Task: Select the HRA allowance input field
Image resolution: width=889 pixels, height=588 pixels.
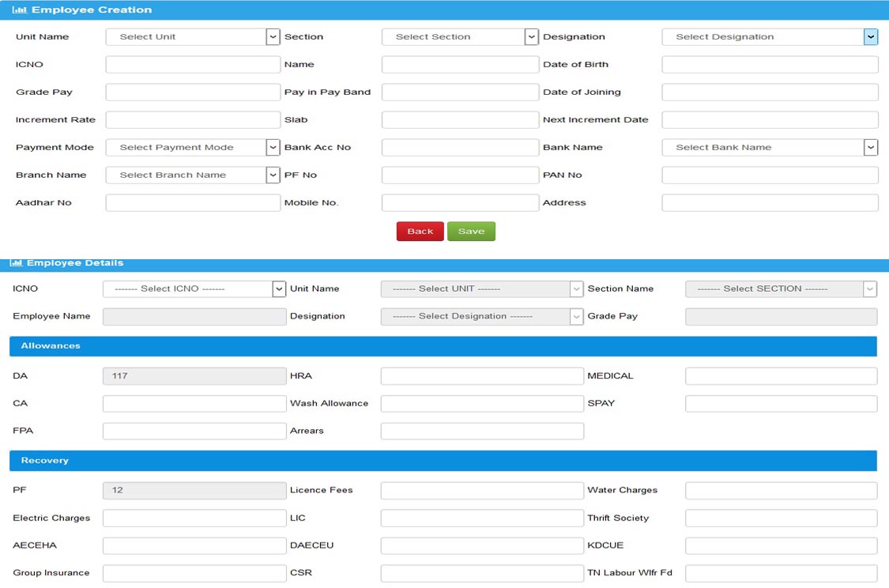Action: [x=481, y=376]
